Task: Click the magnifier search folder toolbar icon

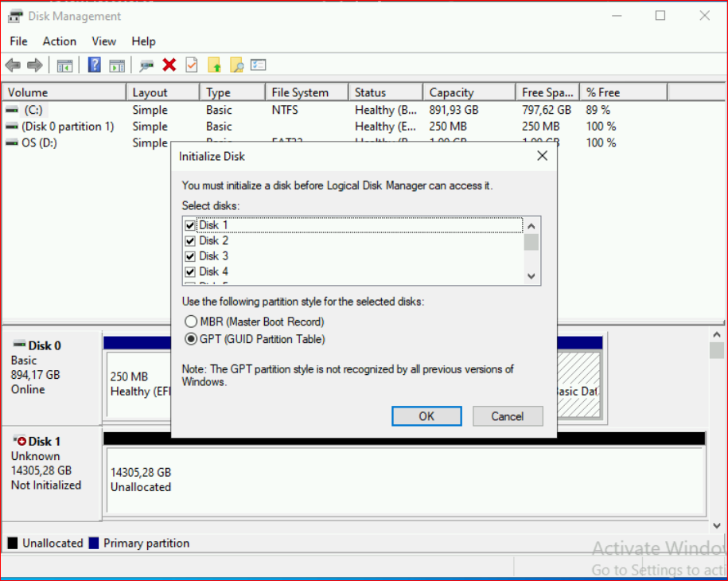Action: point(236,65)
